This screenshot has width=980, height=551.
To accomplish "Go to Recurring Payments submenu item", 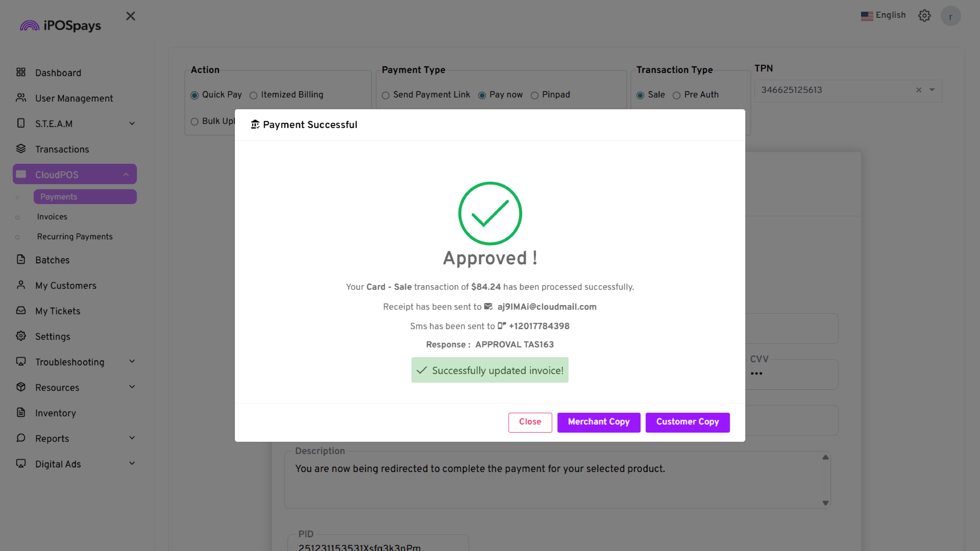I will coord(75,236).
